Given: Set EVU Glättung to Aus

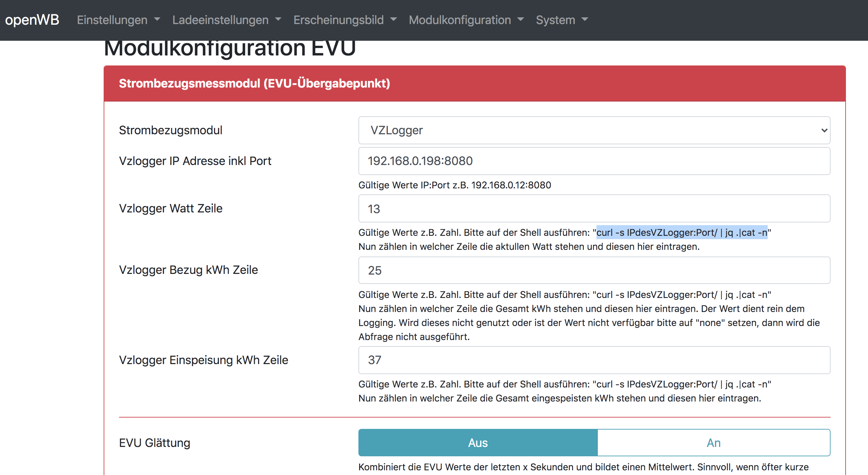Looking at the screenshot, I should tap(477, 443).
